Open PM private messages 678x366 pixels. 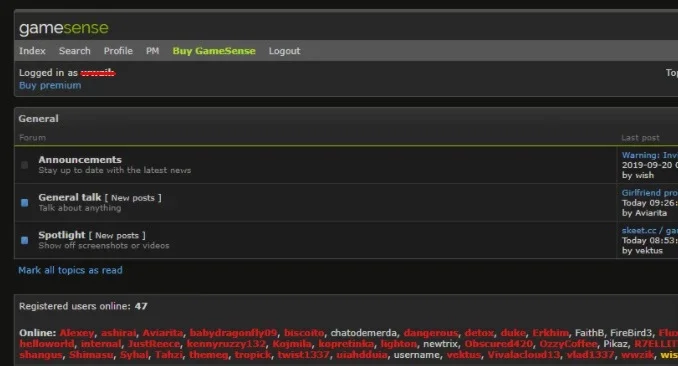click(152, 51)
